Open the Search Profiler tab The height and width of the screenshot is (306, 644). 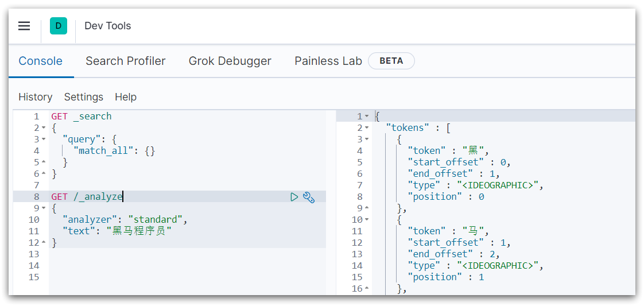125,61
